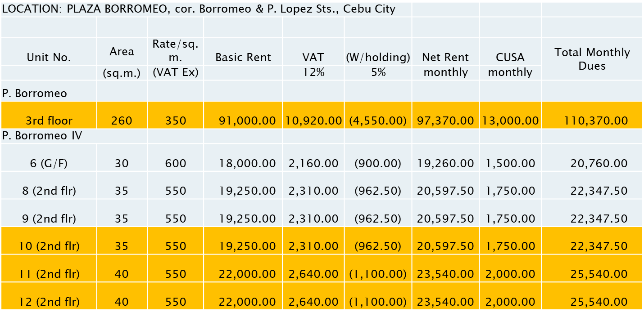Viewport: 644px width, 317px height.
Task: Click the '12 (2nd flr)' unit cell
Action: click(49, 301)
